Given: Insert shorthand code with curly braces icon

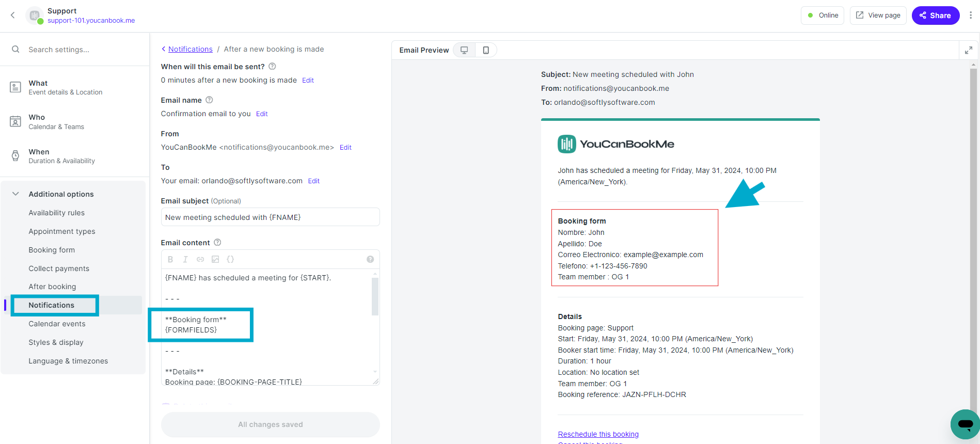Looking at the screenshot, I should coord(230,259).
